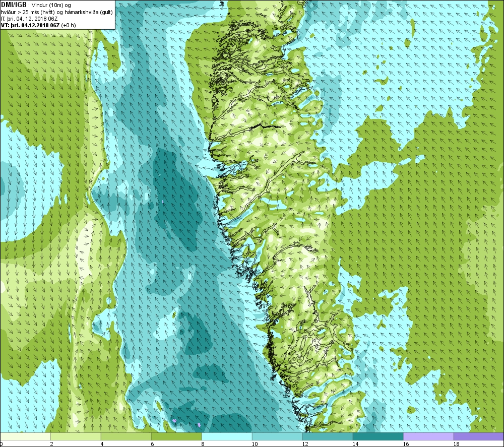Screen dimensions: 504x447
Task: Click the DMI/IGB title text
Action: tap(14, 5)
